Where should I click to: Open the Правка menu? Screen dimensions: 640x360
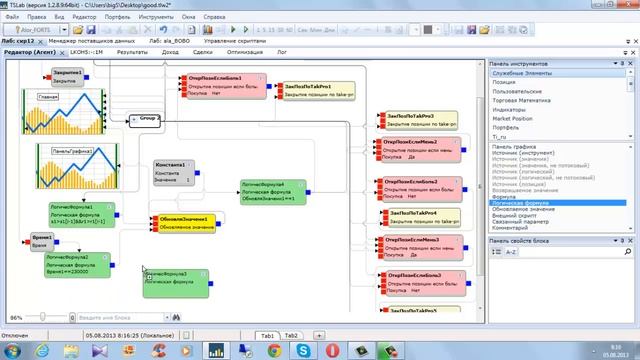[36, 17]
